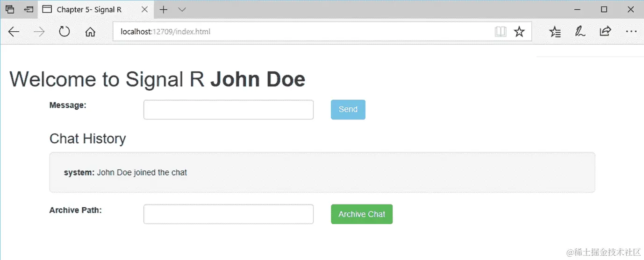Image resolution: width=644 pixels, height=260 pixels.
Task: Select the Chapter 5- Signal R tab
Action: point(96,9)
